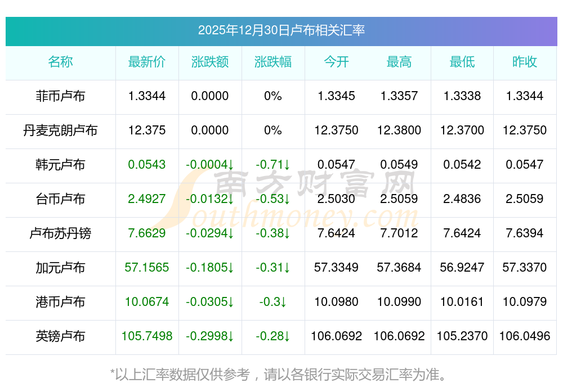Click 港币卢布 change percent -0.3↓
563x392 pixels.
click(x=273, y=301)
